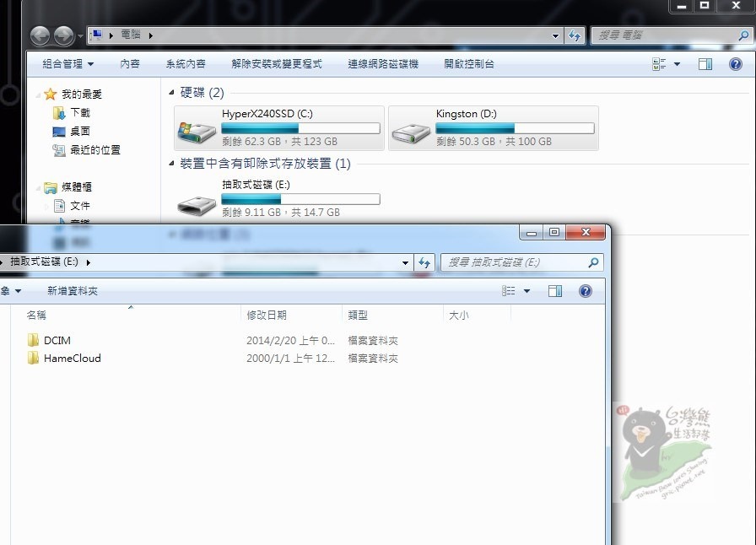Select Kingston (D:) drive icon
Viewport: 756px width, 545px height.
(x=411, y=133)
